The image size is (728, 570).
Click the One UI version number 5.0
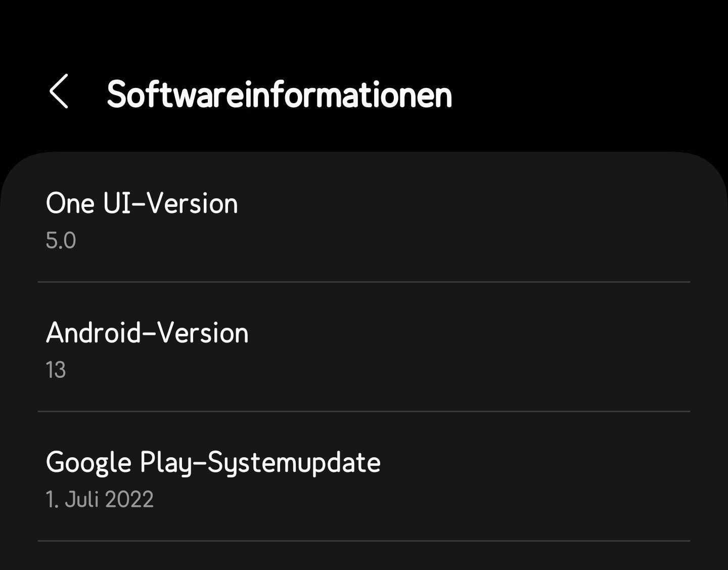click(61, 241)
